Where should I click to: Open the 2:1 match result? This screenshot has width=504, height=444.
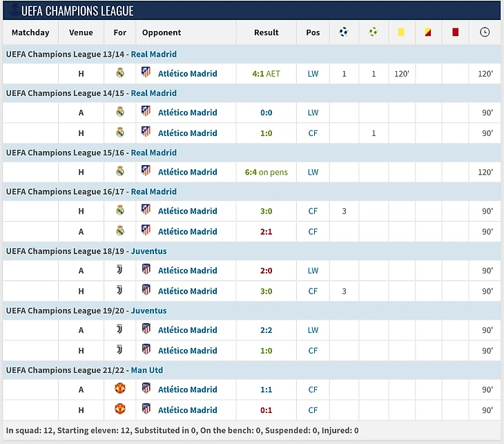coord(266,231)
